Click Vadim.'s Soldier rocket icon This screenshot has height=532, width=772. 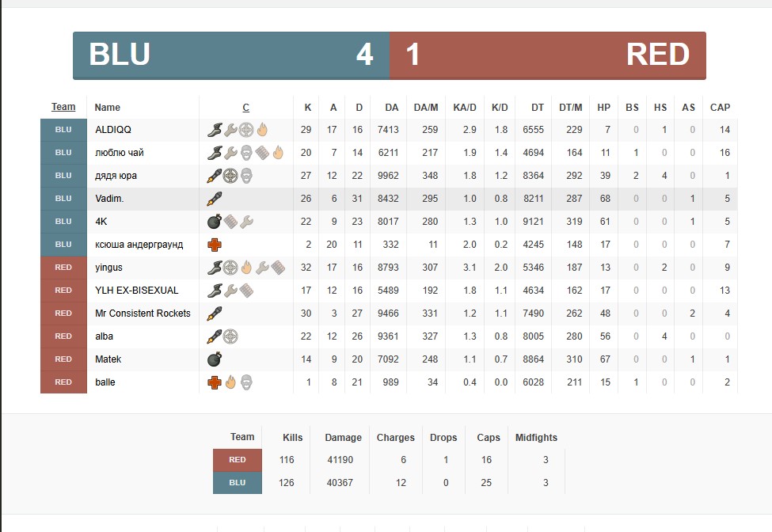pos(214,199)
